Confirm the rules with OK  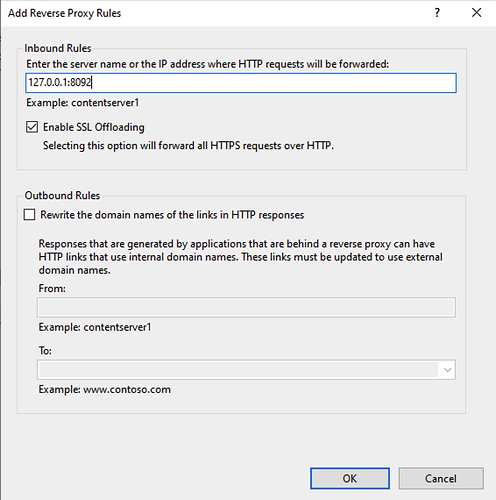click(x=350, y=478)
